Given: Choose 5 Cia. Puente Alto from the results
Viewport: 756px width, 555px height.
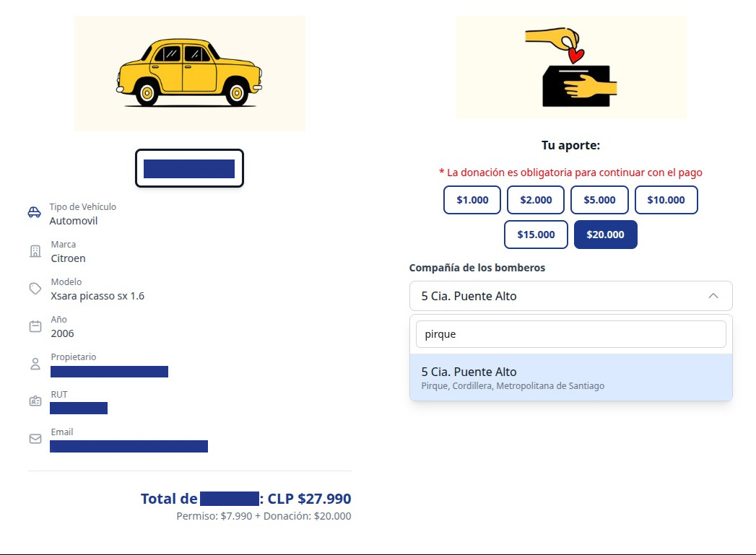Looking at the screenshot, I should pos(570,377).
